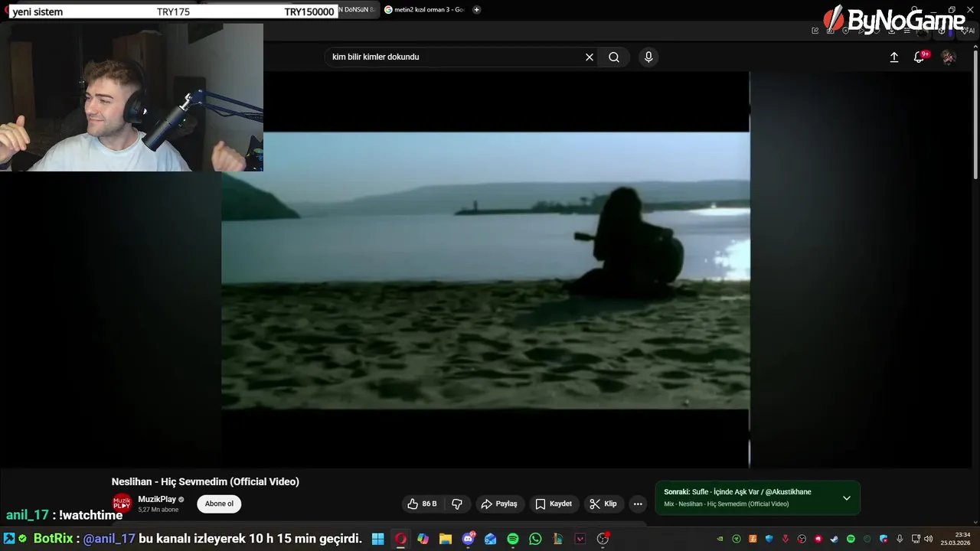Open League of Legends taskbar icon

558,539
